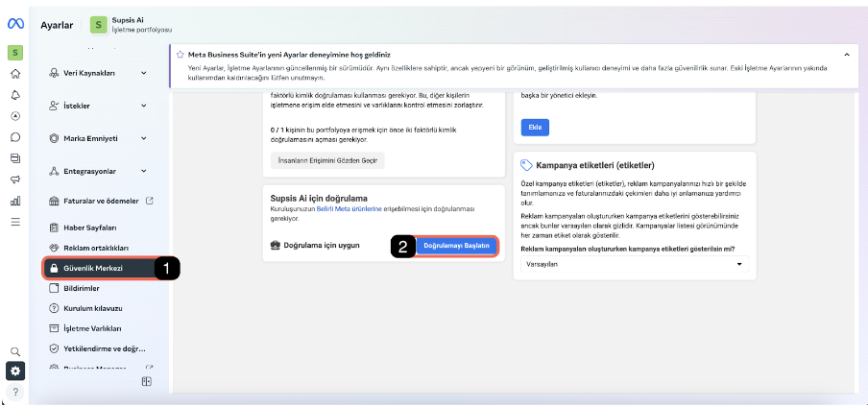
Task: Click the search magnifier icon in left rail
Action: (15, 351)
